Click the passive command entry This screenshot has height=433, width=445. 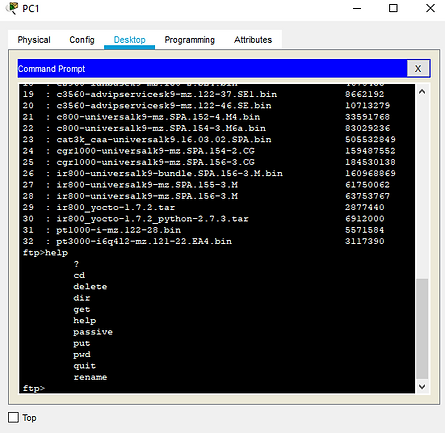(x=93, y=332)
